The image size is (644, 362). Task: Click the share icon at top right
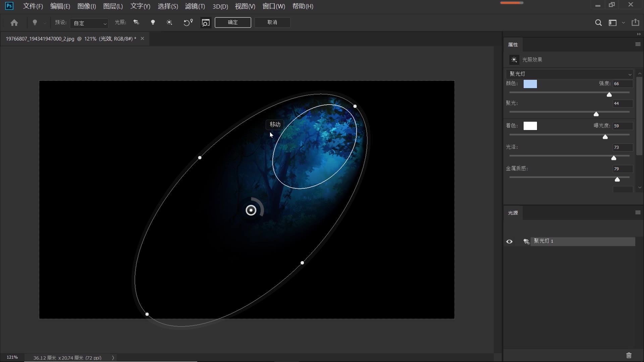click(635, 22)
